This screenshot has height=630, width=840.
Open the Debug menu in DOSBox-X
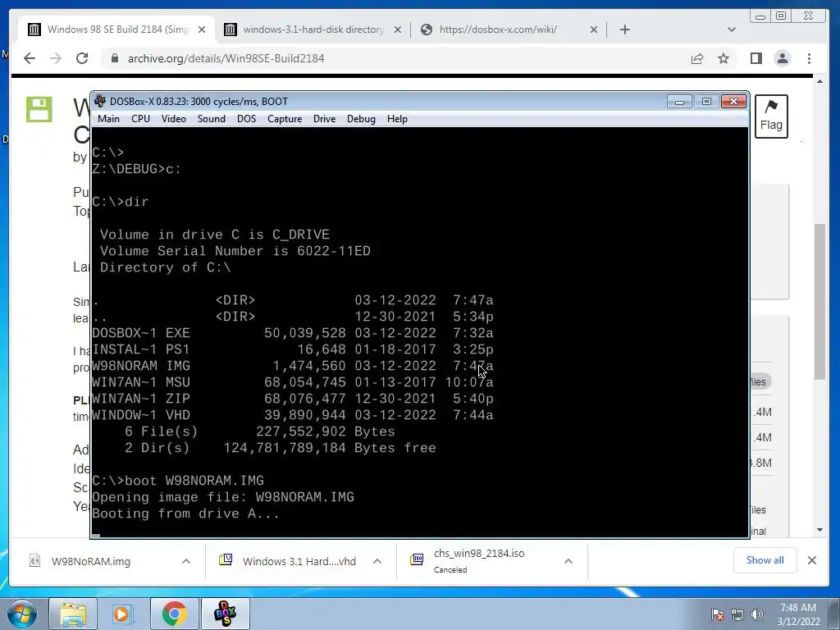(x=361, y=119)
